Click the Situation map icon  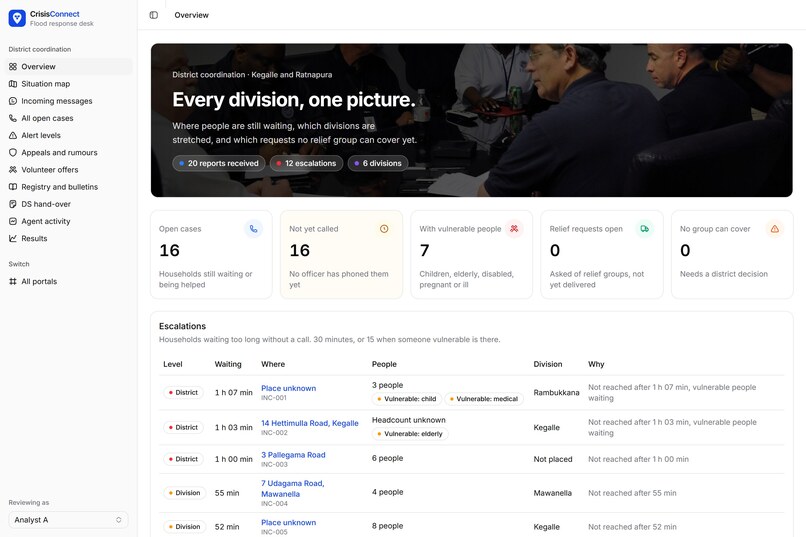point(13,84)
